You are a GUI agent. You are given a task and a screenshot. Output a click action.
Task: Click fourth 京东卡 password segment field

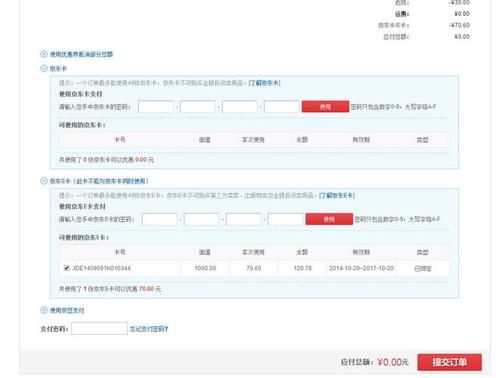282,107
